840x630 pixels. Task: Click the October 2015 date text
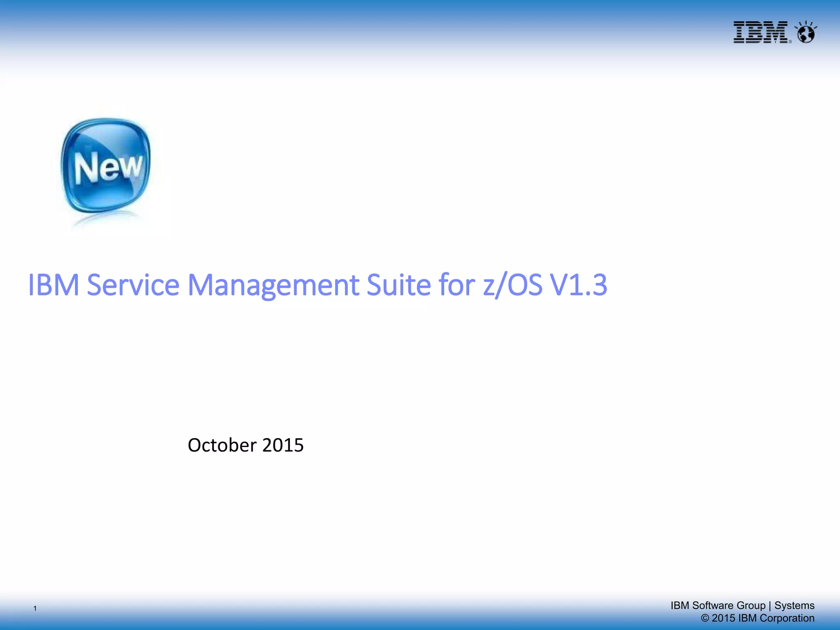pos(246,445)
